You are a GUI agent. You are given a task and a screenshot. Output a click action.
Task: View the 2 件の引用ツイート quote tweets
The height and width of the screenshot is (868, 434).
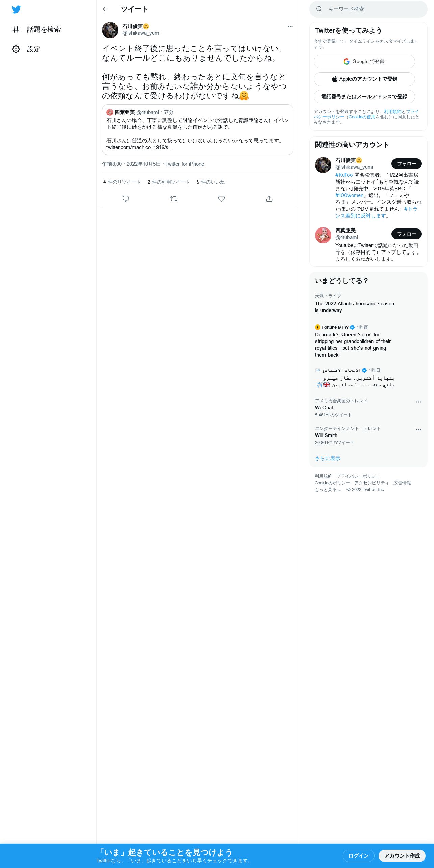[168, 182]
